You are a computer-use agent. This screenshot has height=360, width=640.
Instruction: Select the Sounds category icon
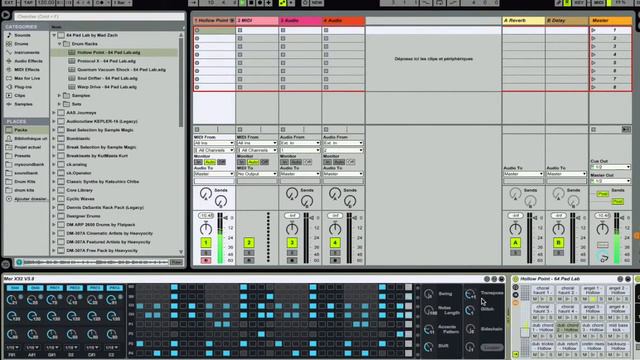pyautogui.click(x=9, y=35)
